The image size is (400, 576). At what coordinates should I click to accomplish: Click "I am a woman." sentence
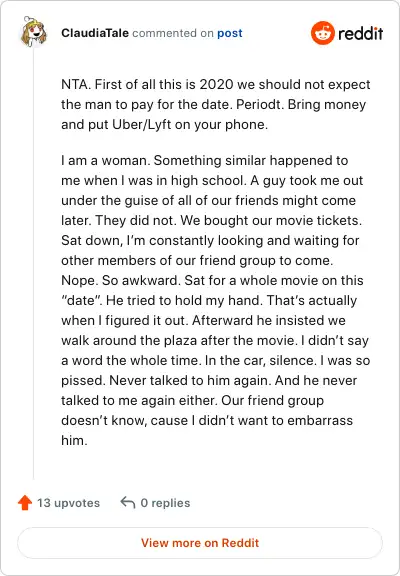pos(105,161)
